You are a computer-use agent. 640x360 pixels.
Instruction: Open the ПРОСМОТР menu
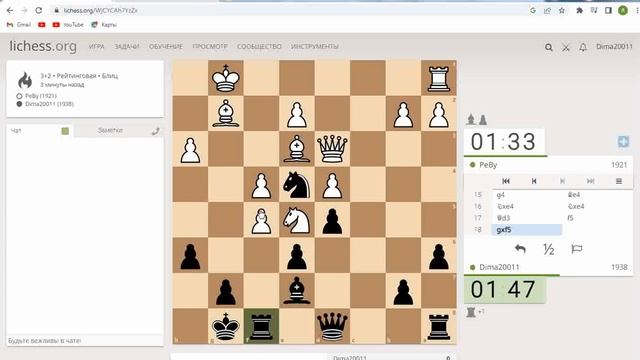click(x=210, y=47)
